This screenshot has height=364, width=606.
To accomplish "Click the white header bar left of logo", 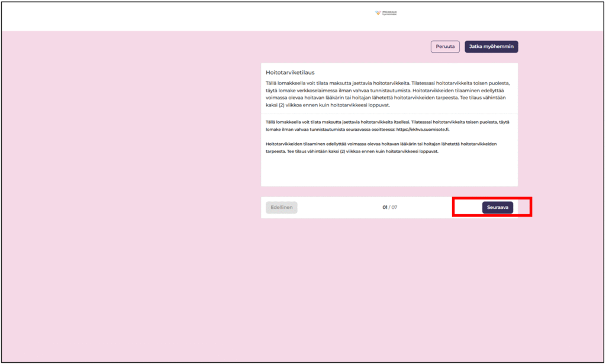I will click(x=178, y=15).
